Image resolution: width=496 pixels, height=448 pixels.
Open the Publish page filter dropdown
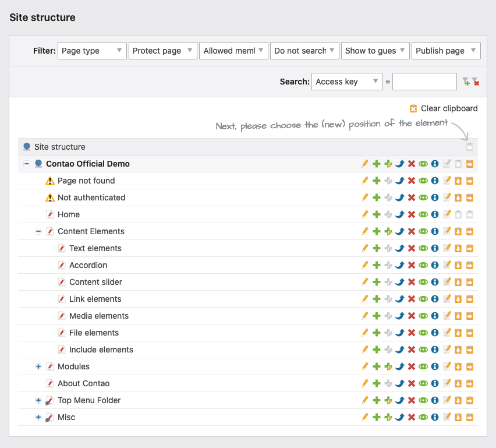pos(446,51)
